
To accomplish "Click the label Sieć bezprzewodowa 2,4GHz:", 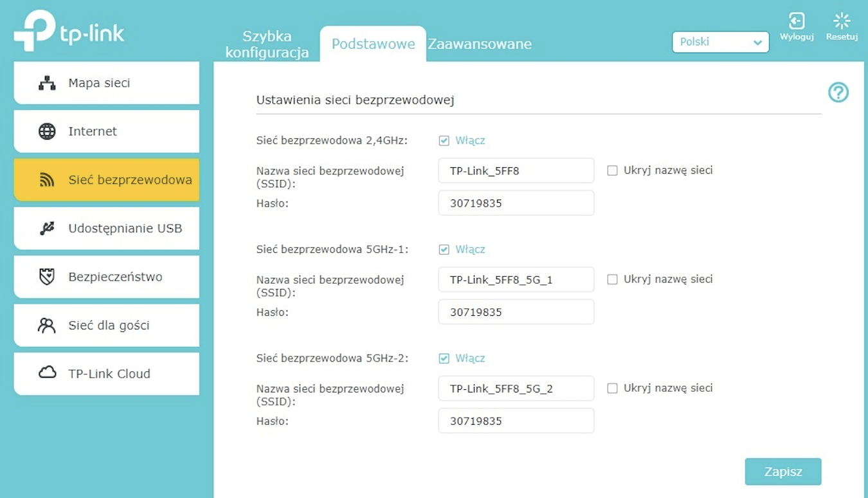I will (332, 140).
